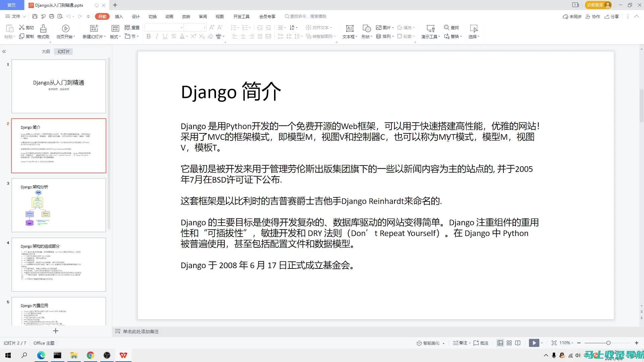Click the zoom out minus button
This screenshot has width=644, height=362.
point(579,343)
